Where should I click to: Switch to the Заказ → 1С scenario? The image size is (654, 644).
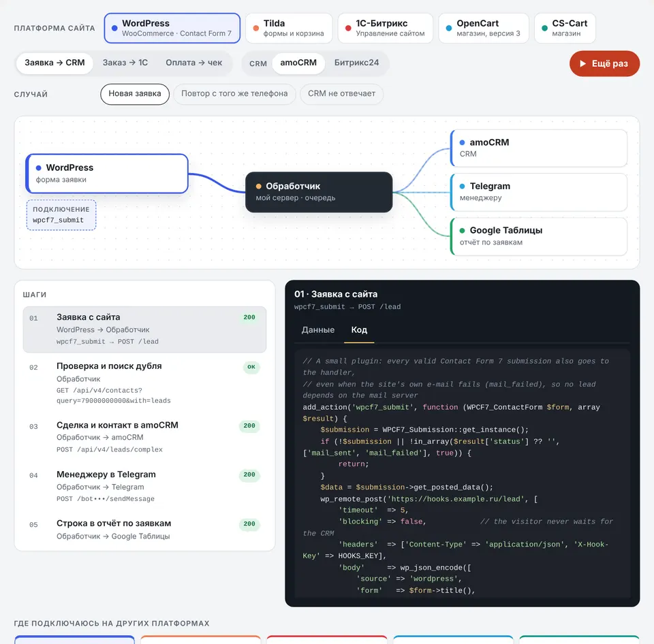pyautogui.click(x=125, y=63)
